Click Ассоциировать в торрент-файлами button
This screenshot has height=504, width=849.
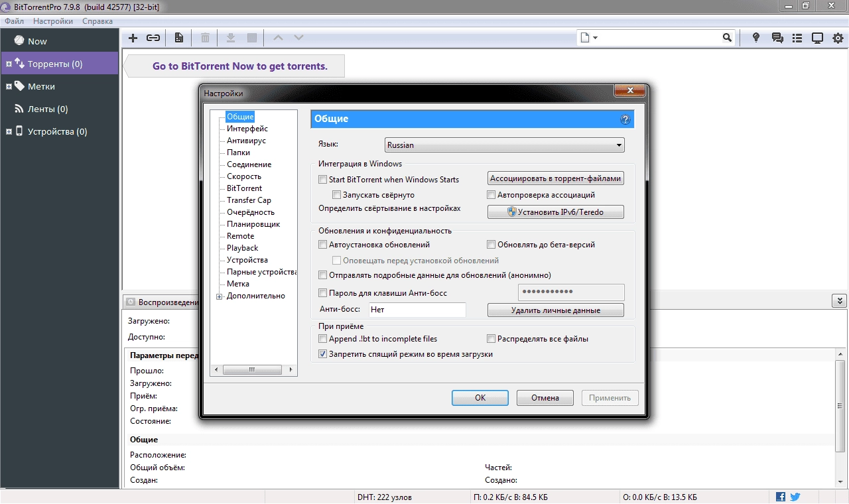[x=556, y=178]
